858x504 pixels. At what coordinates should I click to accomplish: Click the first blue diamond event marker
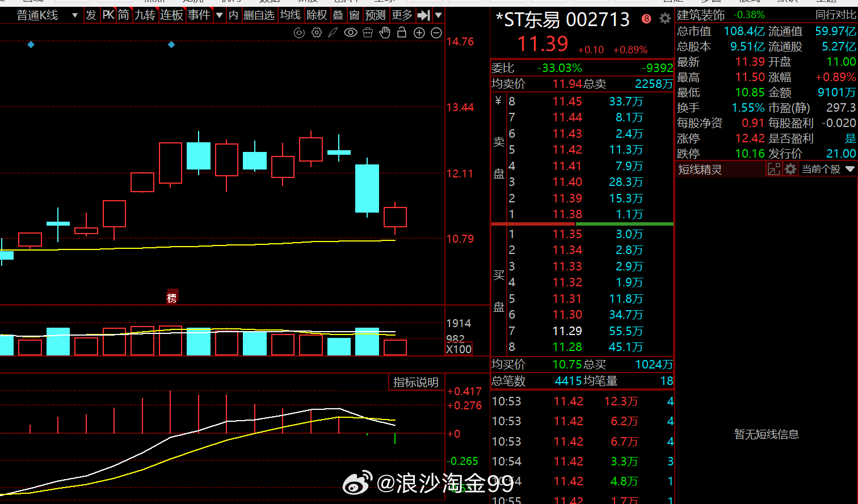31,44
